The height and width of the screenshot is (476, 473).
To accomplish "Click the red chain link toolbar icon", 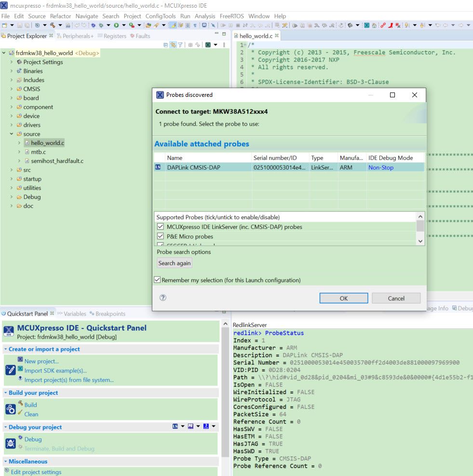I will click(383, 25).
